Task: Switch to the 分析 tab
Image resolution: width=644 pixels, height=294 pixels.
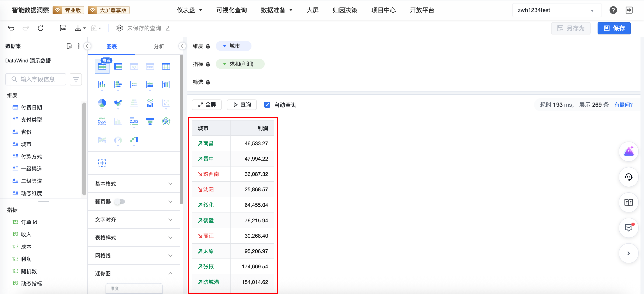Action: pos(159,46)
